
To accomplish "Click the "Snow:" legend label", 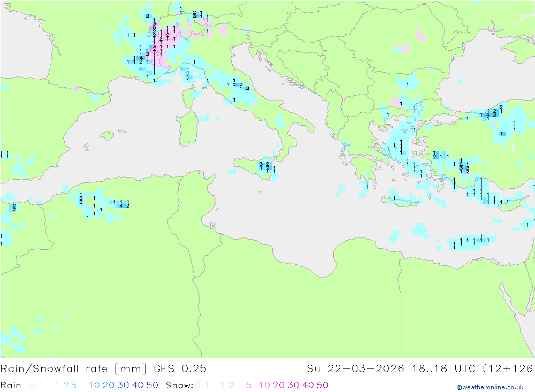I will [179, 385].
